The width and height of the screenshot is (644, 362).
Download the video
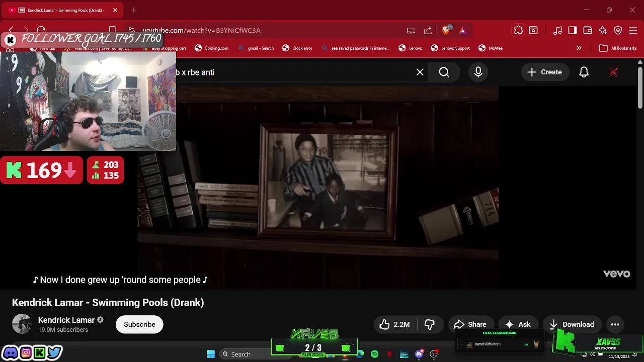572,324
